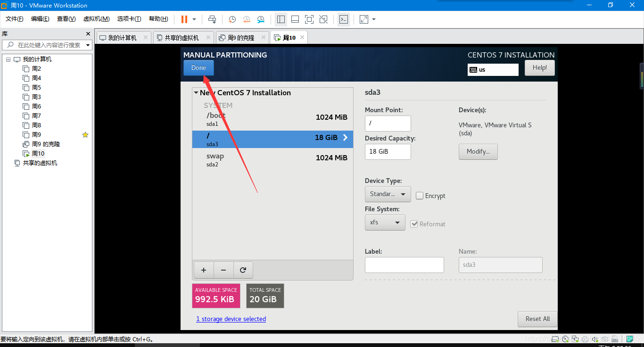This screenshot has width=644, height=347.
Task: Click Done in Manual Partitioning
Action: [x=198, y=68]
